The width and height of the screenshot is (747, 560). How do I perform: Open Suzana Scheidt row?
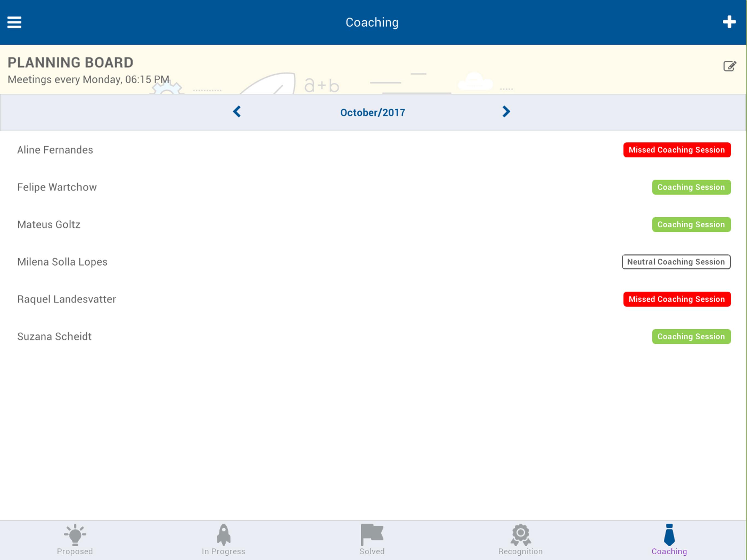tap(373, 336)
